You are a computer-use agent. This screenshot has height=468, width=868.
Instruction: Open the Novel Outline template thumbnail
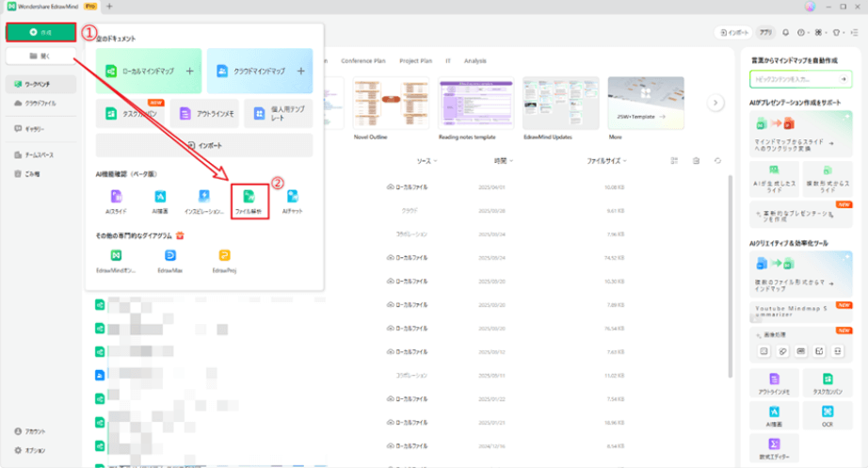pos(391,104)
